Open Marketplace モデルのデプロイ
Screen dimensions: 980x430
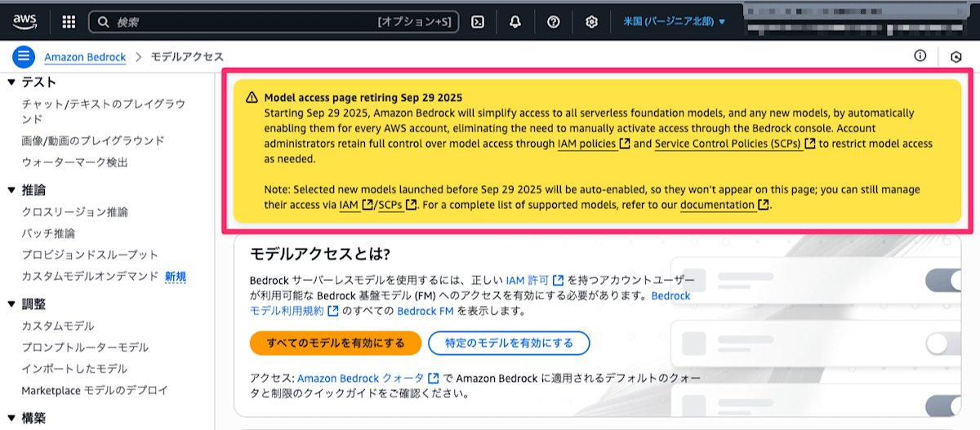(x=95, y=390)
